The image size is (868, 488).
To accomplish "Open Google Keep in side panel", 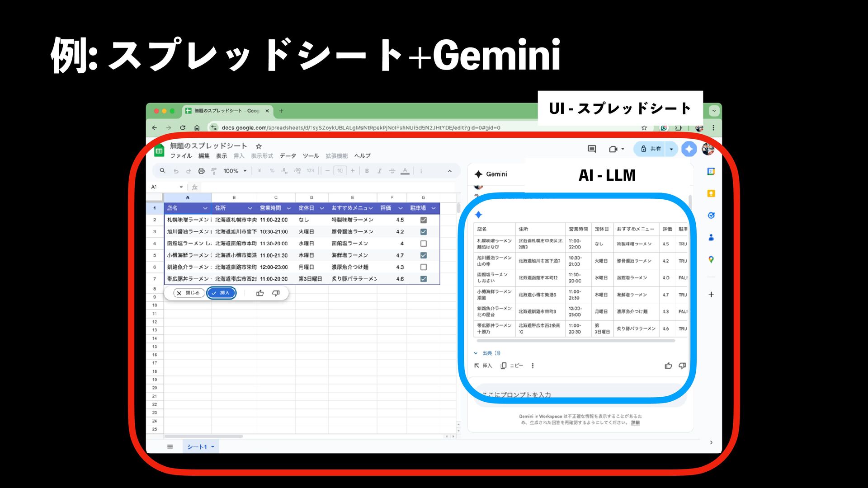I will [x=711, y=193].
